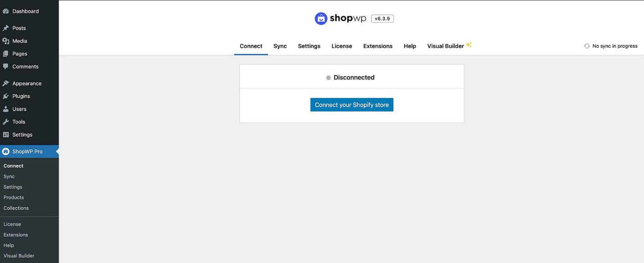Click the ShopWP Settings submenu link
Viewport: 644px width, 263px height.
[x=13, y=187]
